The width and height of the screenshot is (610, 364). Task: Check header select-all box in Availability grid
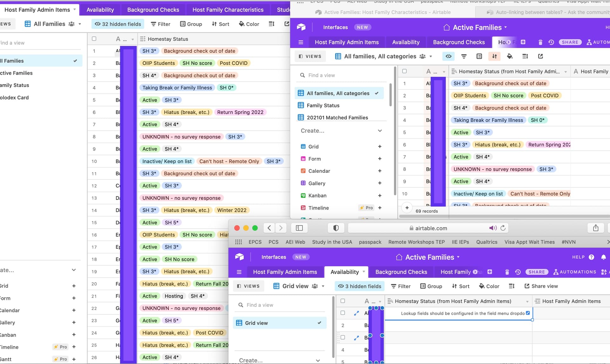click(x=343, y=301)
